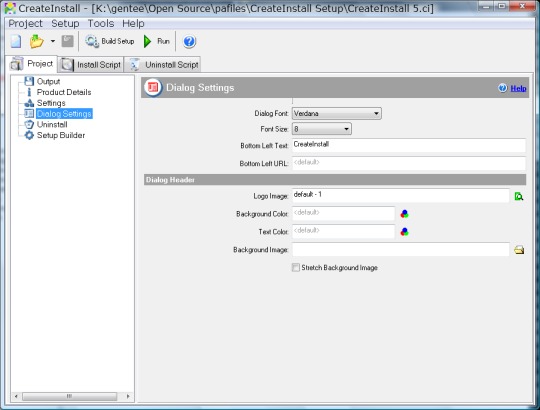Click the Product Details info icon
The image size is (540, 410).
[x=29, y=92]
